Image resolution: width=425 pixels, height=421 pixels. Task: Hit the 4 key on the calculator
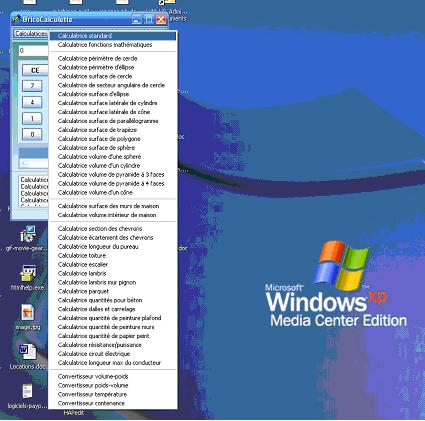pyautogui.click(x=32, y=102)
